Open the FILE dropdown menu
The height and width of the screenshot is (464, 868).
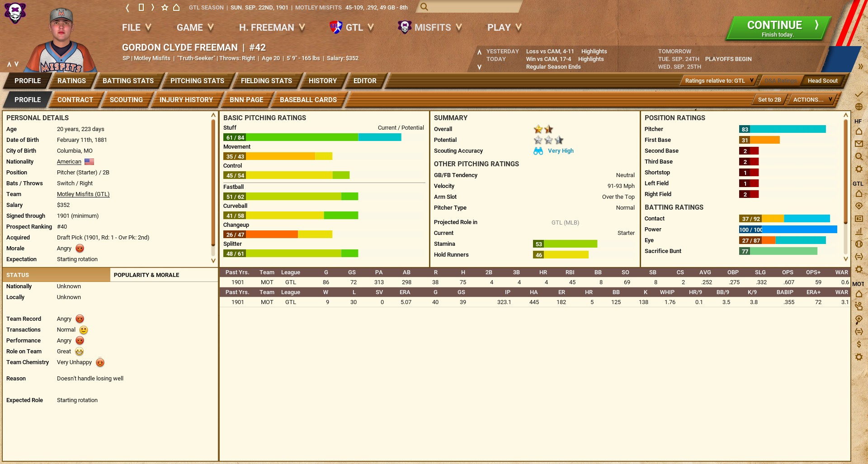coord(137,28)
